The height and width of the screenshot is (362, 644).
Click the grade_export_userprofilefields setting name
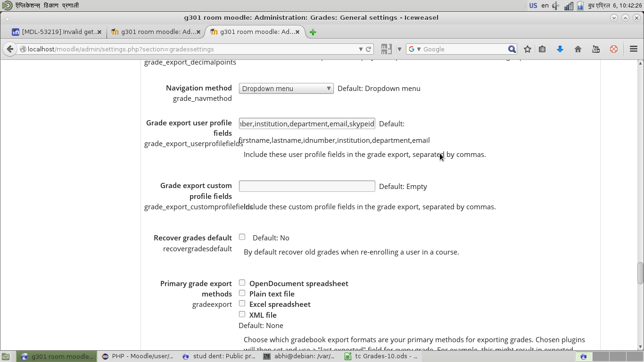194,144
